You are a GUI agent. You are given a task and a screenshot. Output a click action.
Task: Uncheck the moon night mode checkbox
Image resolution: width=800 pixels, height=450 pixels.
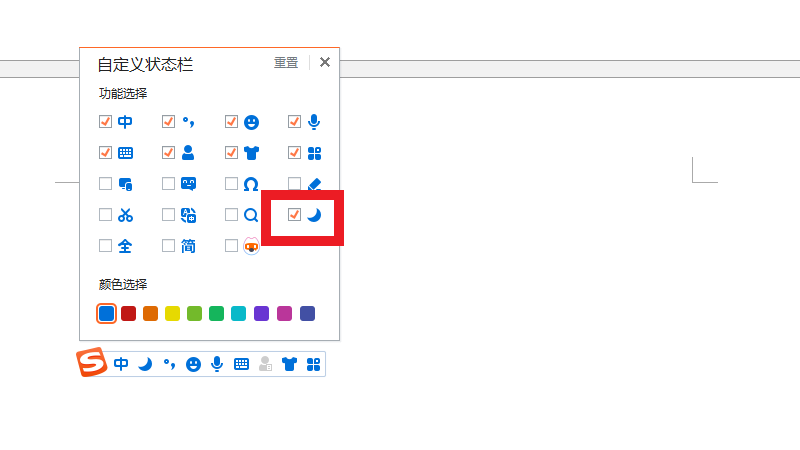[x=294, y=214]
